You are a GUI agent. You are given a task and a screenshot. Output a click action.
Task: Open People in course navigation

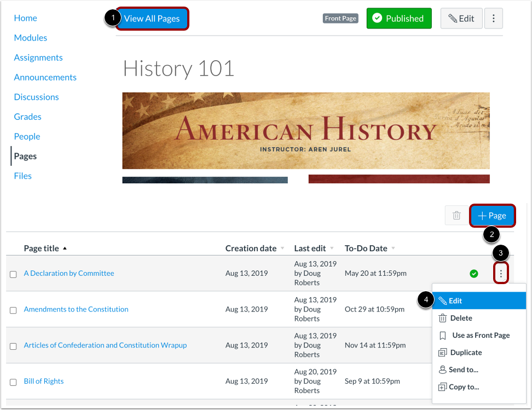[27, 136]
